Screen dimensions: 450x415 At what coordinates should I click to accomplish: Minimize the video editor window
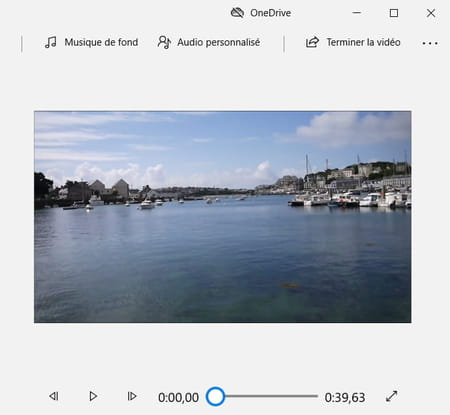click(x=357, y=13)
